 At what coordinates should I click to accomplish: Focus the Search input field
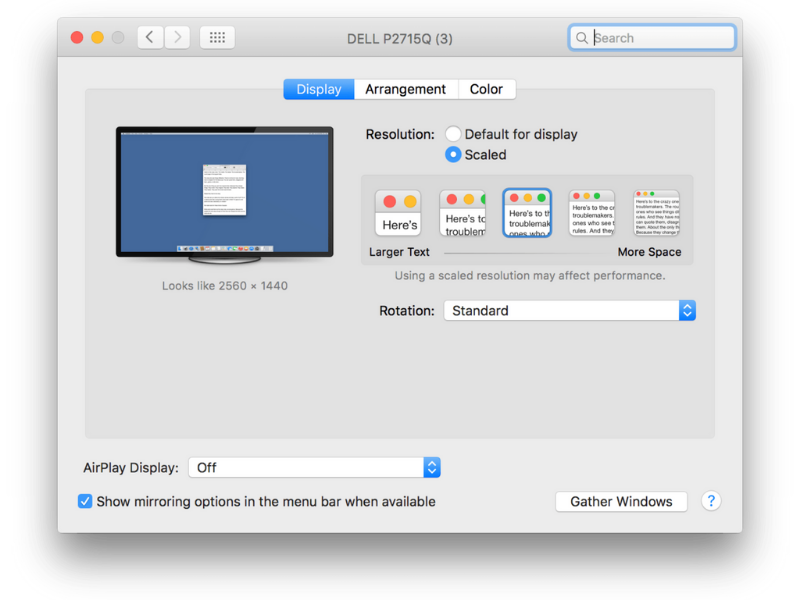point(652,38)
